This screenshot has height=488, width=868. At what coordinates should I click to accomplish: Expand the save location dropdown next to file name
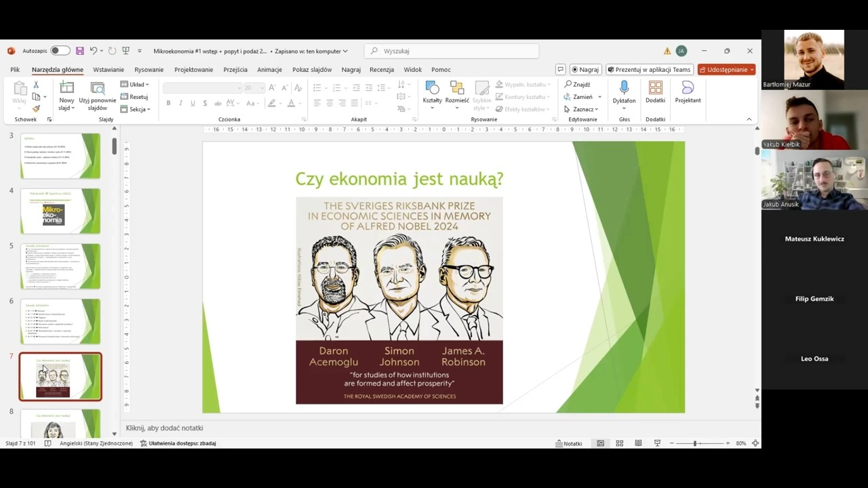click(345, 51)
